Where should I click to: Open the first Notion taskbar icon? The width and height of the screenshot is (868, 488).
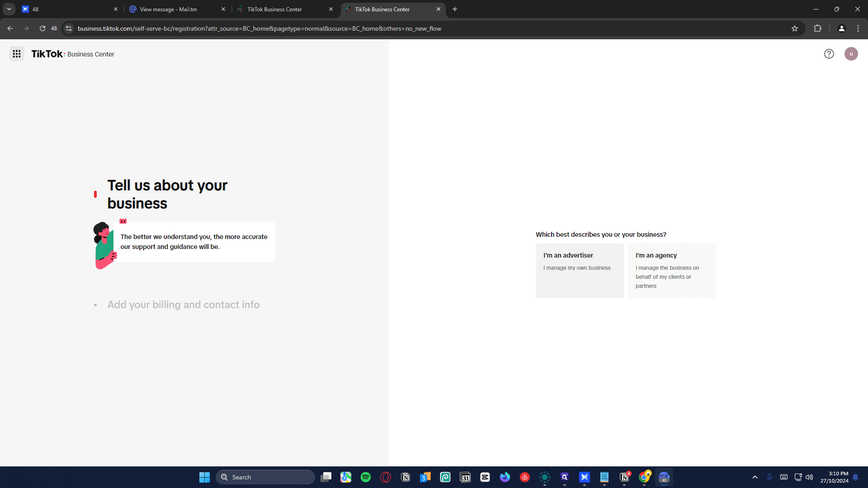(406, 477)
